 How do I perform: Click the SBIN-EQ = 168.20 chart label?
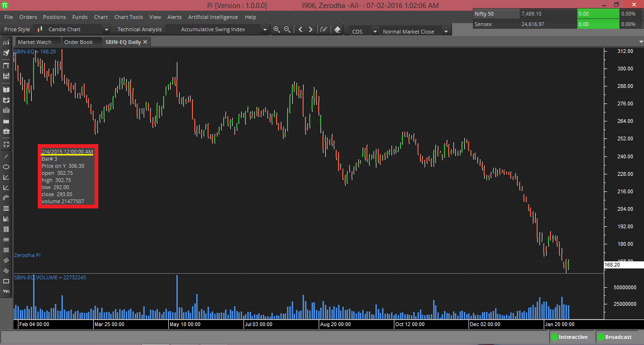coord(35,51)
